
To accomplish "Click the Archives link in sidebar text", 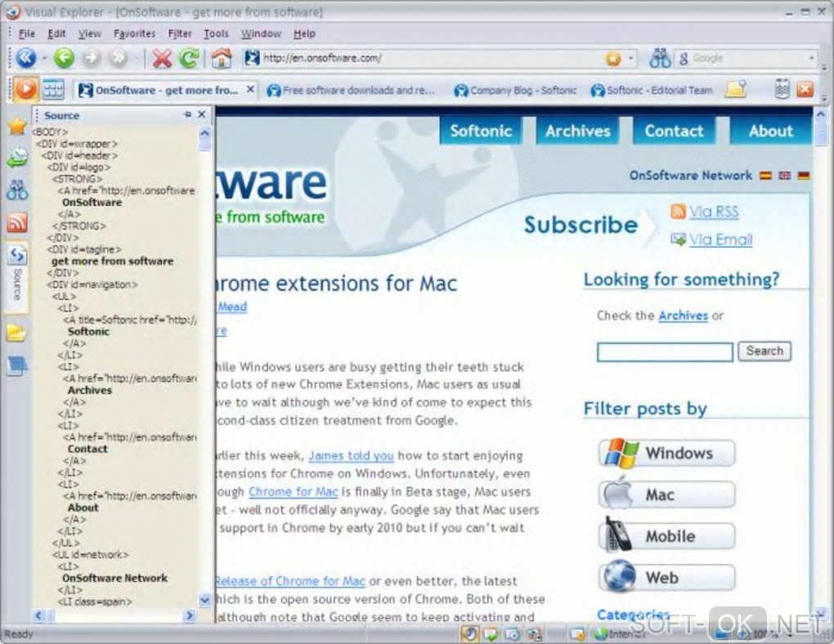I will (683, 316).
